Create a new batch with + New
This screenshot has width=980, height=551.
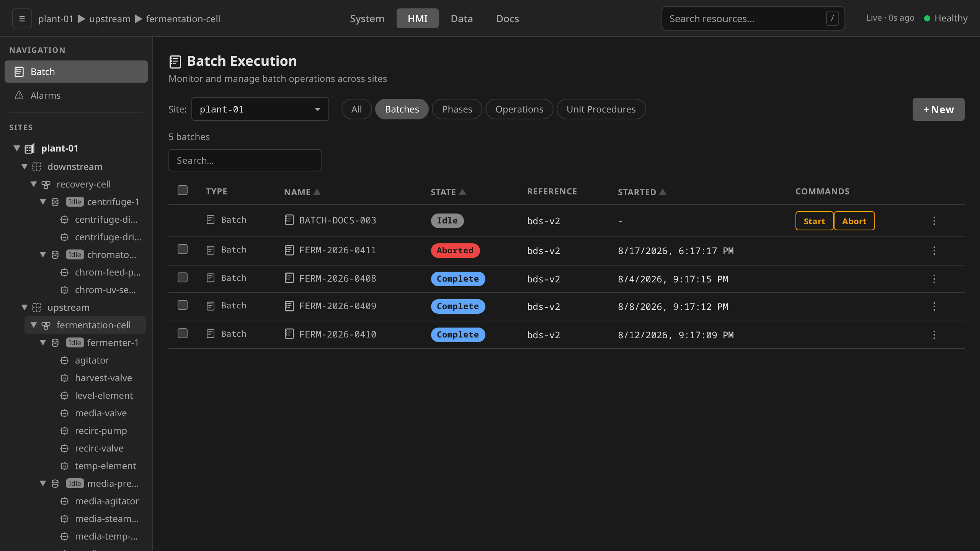coord(938,110)
